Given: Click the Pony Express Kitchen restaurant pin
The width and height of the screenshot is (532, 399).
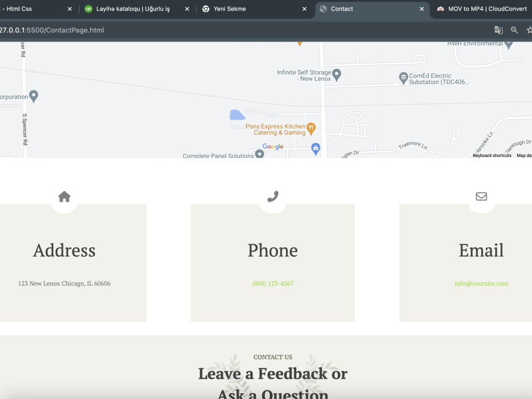Looking at the screenshot, I should [311, 129].
